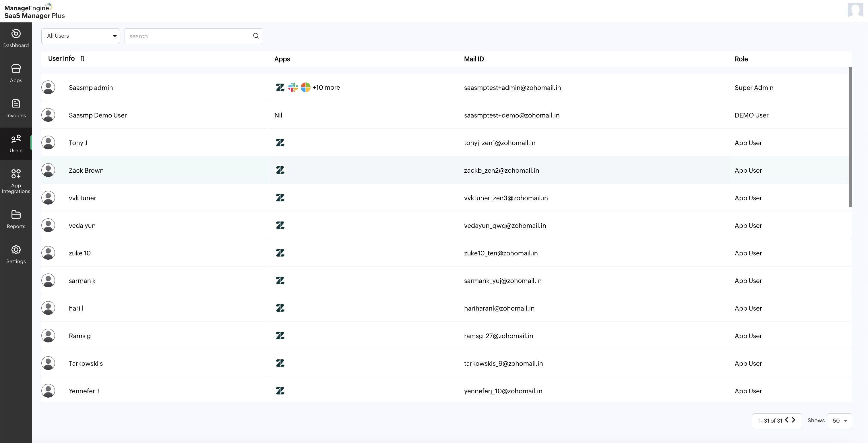Click the Mail ID column header

pos(474,59)
